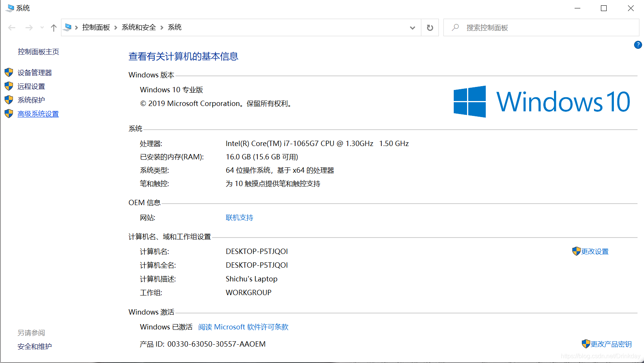644x363 pixels.
Task: Click 更改产品密钥
Action: tap(611, 344)
